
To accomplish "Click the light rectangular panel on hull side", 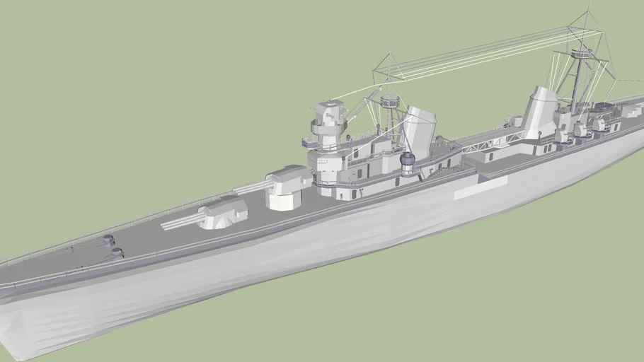I will [481, 187].
